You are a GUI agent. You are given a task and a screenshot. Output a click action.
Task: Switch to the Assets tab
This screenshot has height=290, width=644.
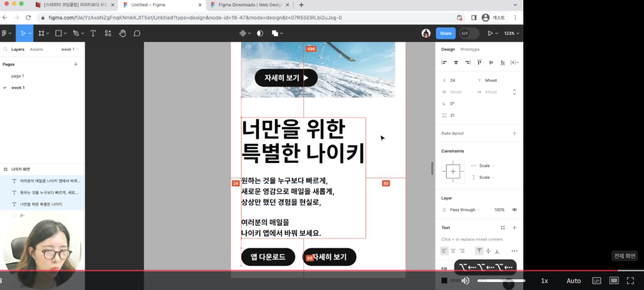pyautogui.click(x=36, y=49)
